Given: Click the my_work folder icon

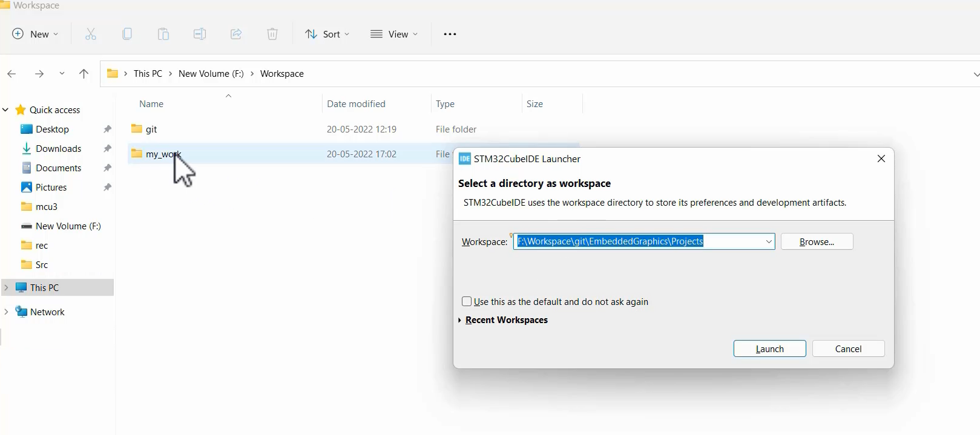Looking at the screenshot, I should coord(137,154).
